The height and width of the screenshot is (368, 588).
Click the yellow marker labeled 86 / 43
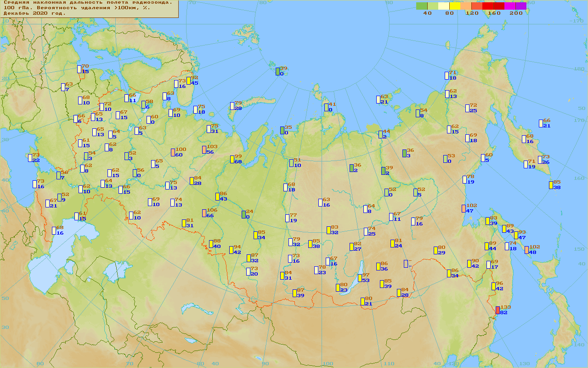(x=218, y=196)
